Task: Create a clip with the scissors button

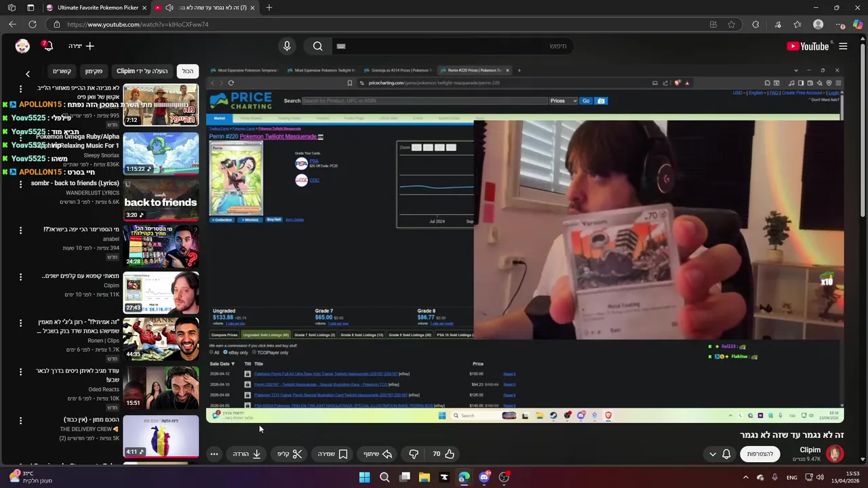Action: [x=290, y=454]
